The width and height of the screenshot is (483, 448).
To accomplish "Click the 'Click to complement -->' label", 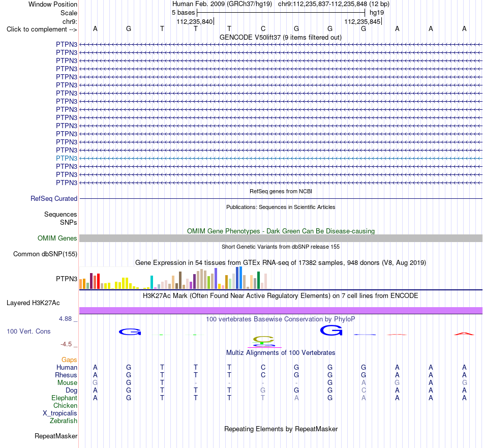I will click(x=42, y=29).
